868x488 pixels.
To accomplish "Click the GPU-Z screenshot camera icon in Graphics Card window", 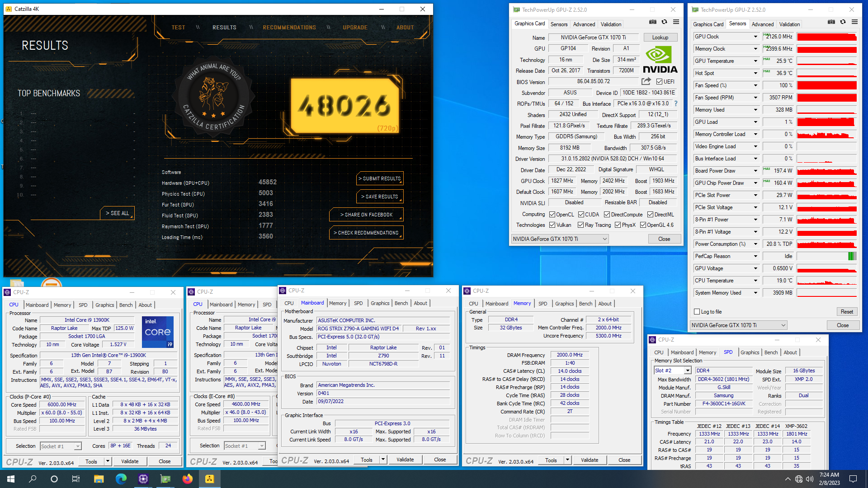I will (652, 22).
